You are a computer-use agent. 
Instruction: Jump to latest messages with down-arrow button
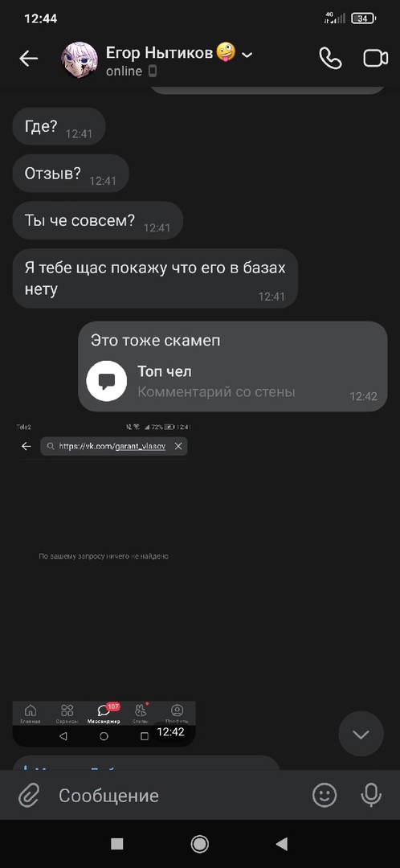tap(361, 734)
